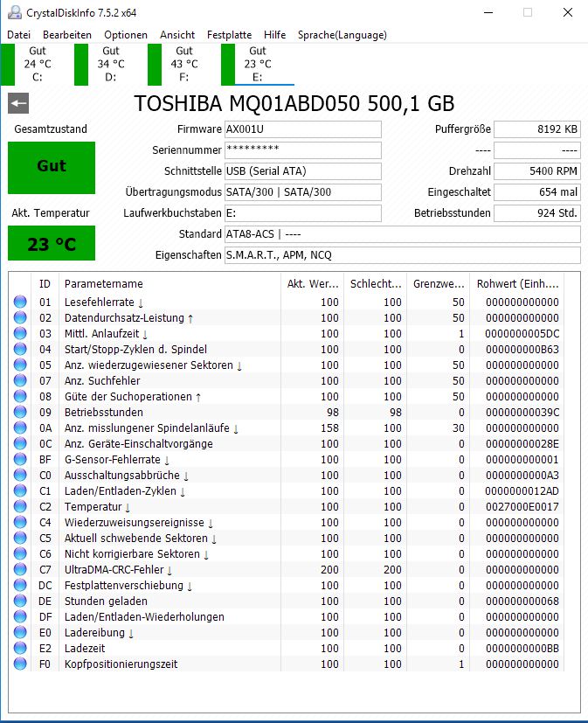
Task: Click the blue status orb for Lesefehlerrate
Action: (x=20, y=302)
